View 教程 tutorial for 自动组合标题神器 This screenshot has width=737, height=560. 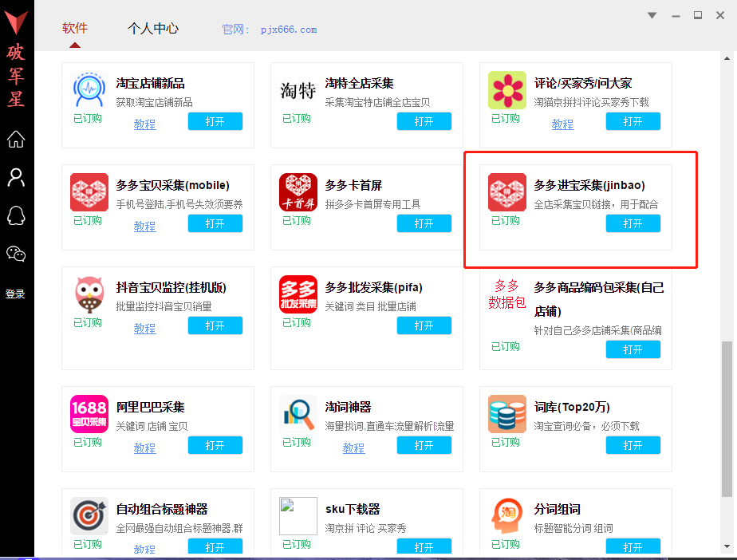tap(145, 549)
